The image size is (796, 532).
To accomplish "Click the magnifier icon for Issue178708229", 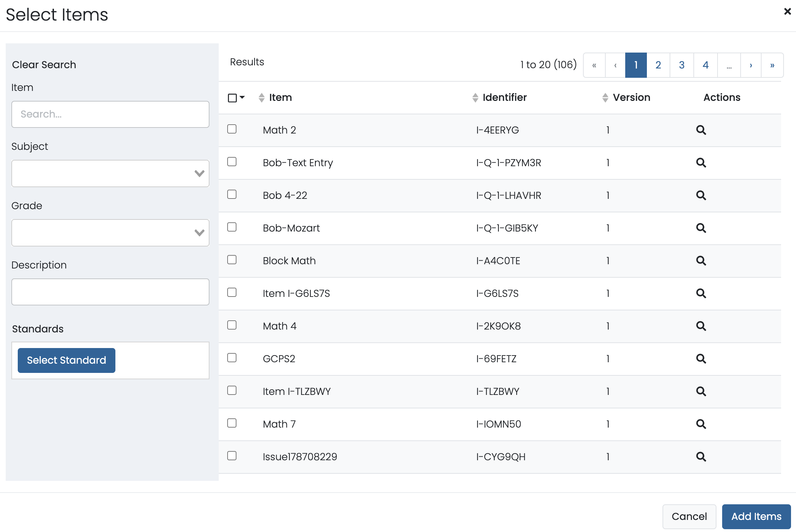I will click(701, 457).
